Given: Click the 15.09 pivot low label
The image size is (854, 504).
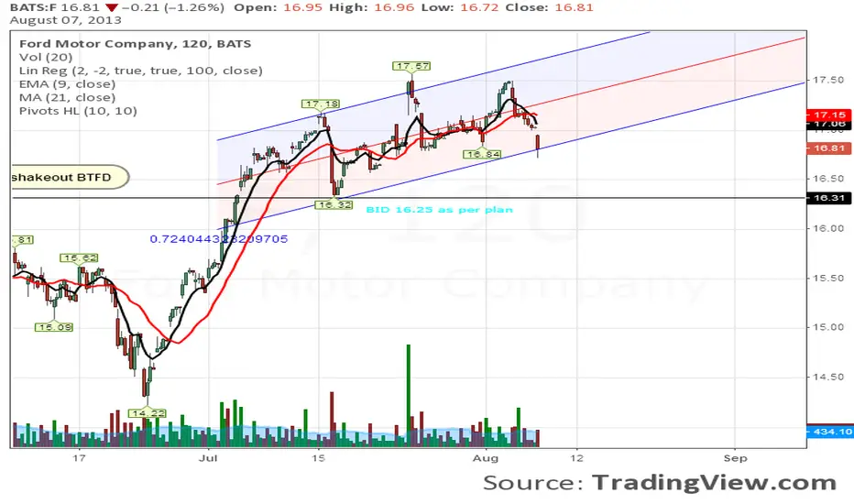Looking at the screenshot, I should pos(54,327).
